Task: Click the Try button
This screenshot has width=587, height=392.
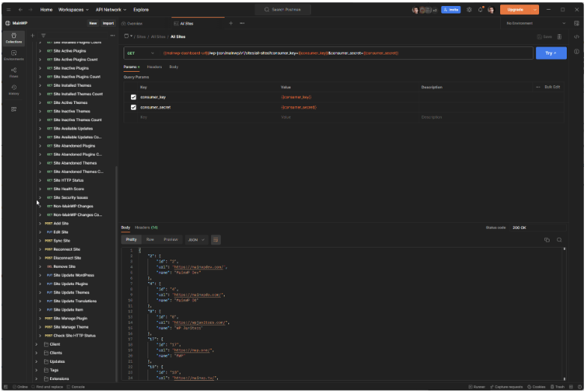Action: click(x=551, y=53)
